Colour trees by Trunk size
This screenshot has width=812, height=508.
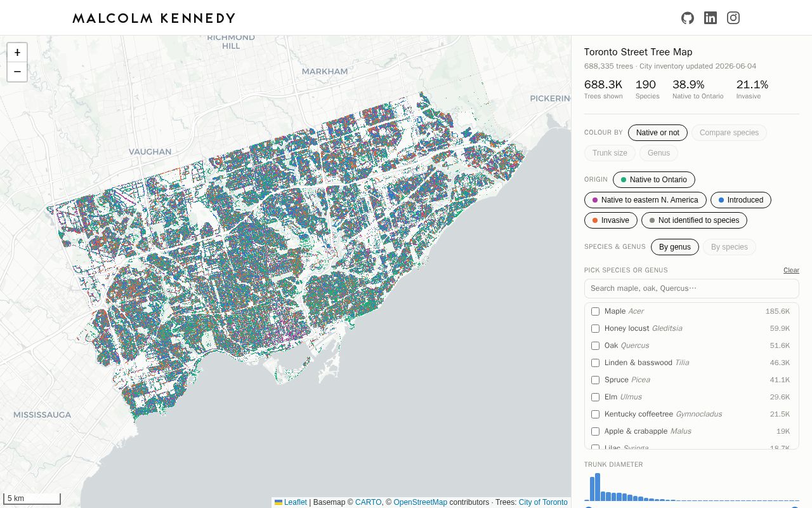[610, 153]
